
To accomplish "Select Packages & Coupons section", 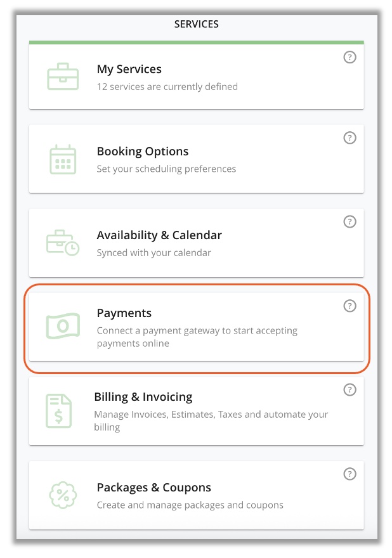I will point(154,488).
